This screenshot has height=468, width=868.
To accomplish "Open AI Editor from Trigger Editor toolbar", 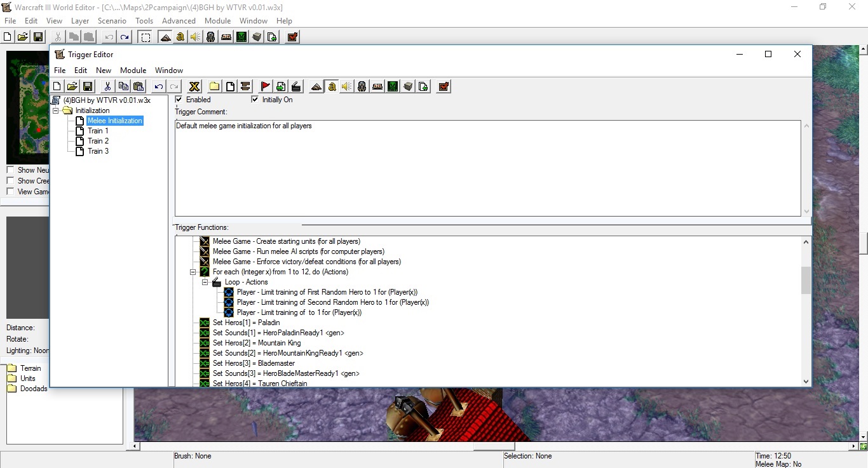I will point(393,86).
